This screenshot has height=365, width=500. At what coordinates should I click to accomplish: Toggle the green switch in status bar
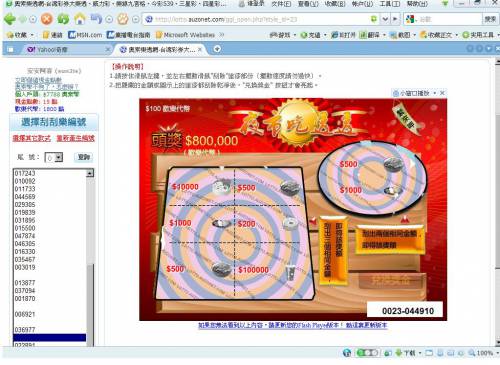point(367,353)
